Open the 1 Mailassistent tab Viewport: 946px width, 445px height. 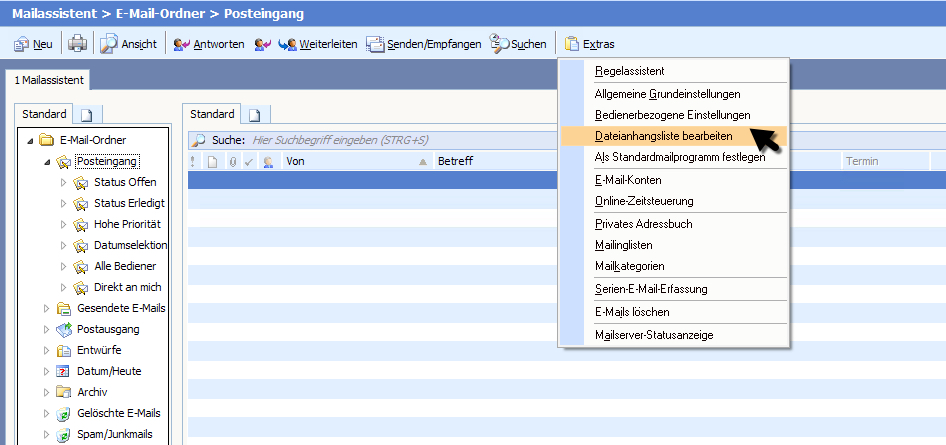coord(47,78)
